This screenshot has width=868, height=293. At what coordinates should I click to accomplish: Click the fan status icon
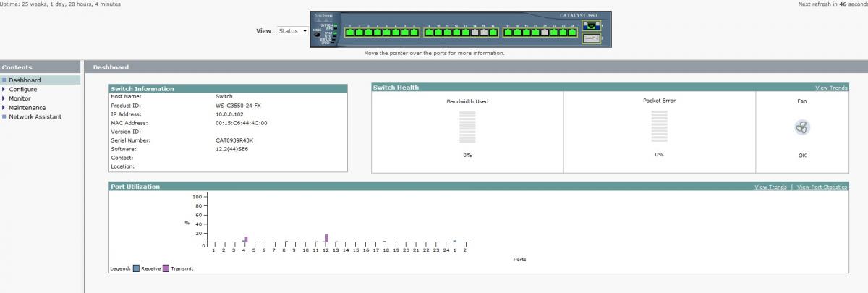click(x=801, y=128)
